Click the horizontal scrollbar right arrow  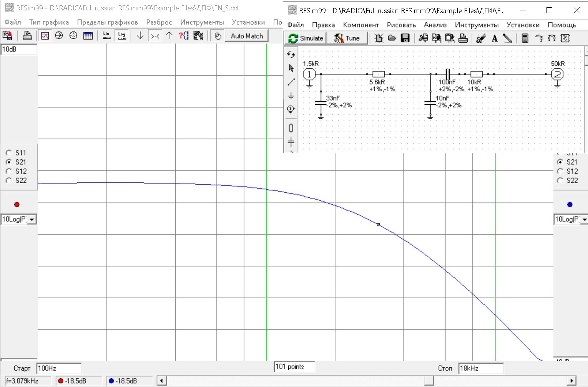572,381
